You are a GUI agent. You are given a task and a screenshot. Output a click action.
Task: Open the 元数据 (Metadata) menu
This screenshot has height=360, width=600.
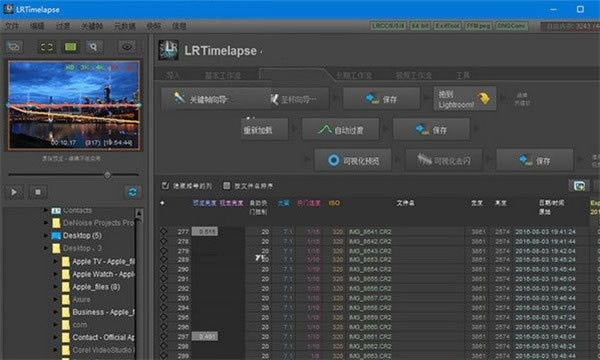coord(125,26)
